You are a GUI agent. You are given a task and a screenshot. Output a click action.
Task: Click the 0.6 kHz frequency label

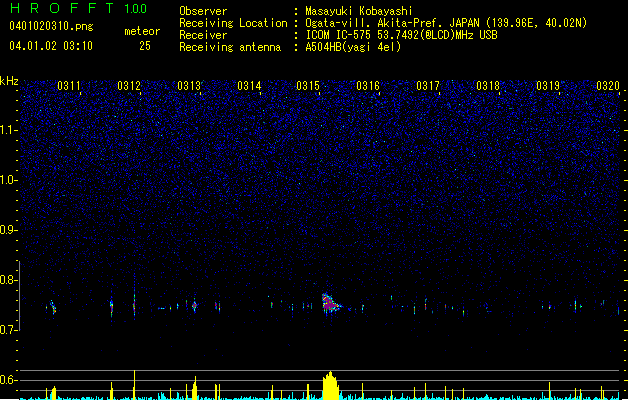pos(9,380)
